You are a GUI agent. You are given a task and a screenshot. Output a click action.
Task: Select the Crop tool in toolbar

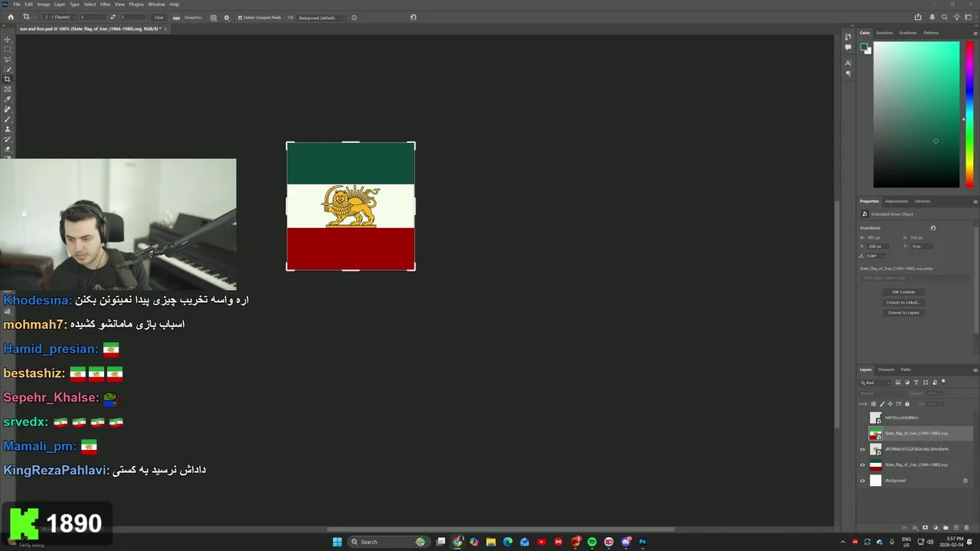point(8,80)
